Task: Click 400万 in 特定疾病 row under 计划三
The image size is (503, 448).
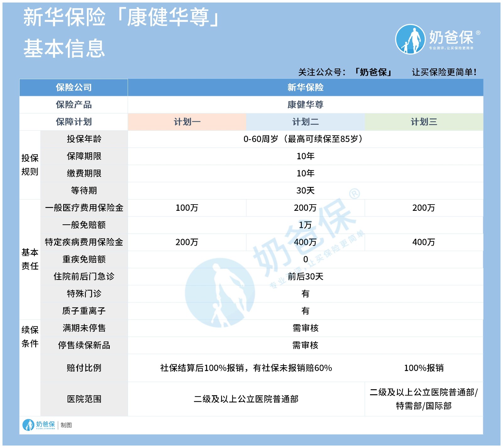Action: [424, 242]
